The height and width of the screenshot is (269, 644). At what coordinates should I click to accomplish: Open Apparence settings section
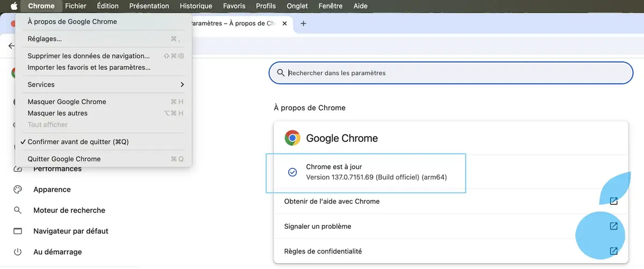(52, 190)
